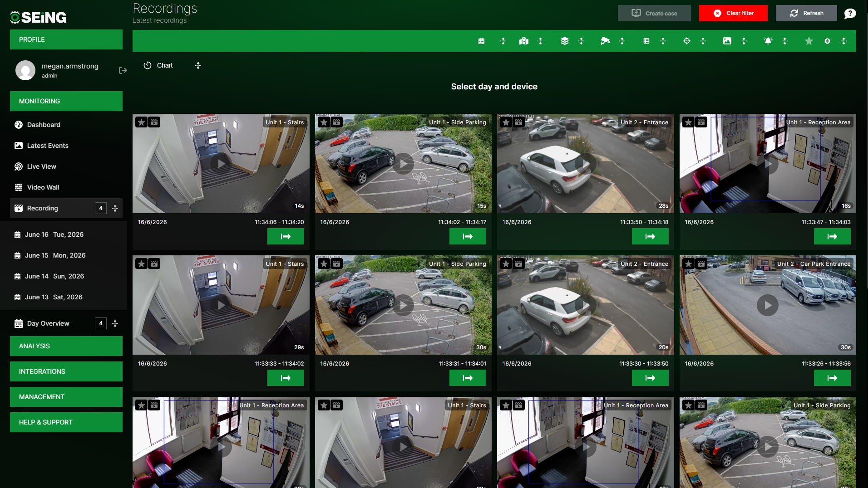
Task: Star the Unit 1 Stairs 11:34:06 recording
Action: [x=142, y=122]
